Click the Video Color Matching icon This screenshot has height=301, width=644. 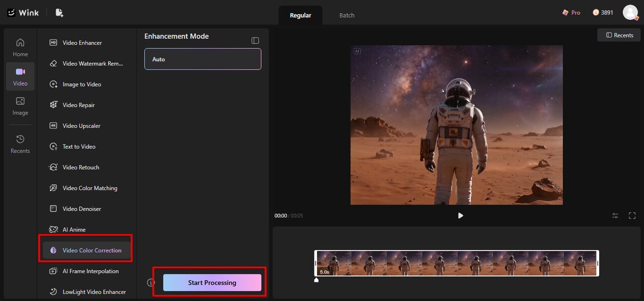click(x=53, y=188)
